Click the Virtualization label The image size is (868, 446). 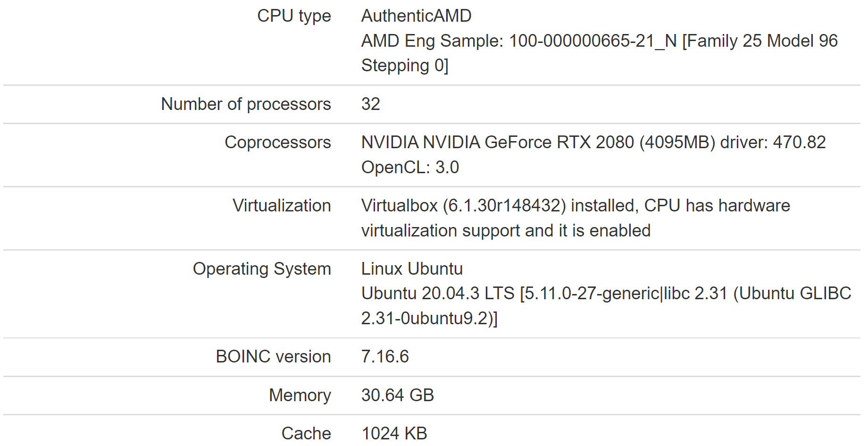282,206
